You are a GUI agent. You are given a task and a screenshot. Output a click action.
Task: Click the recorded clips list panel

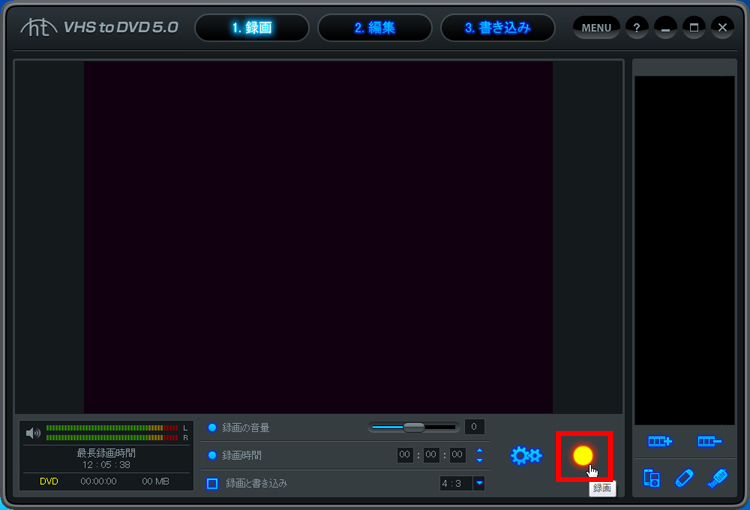click(684, 250)
